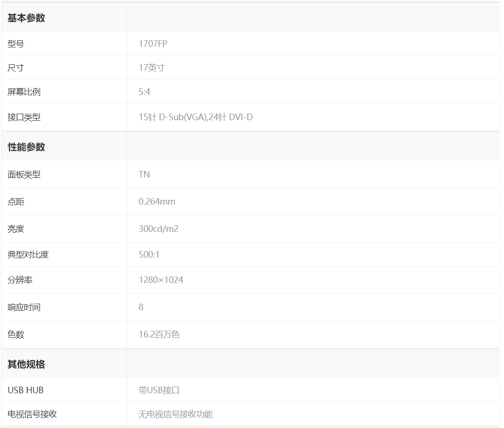This screenshot has width=504, height=428.
Task: Select the 响应时间 label
Action: [24, 307]
